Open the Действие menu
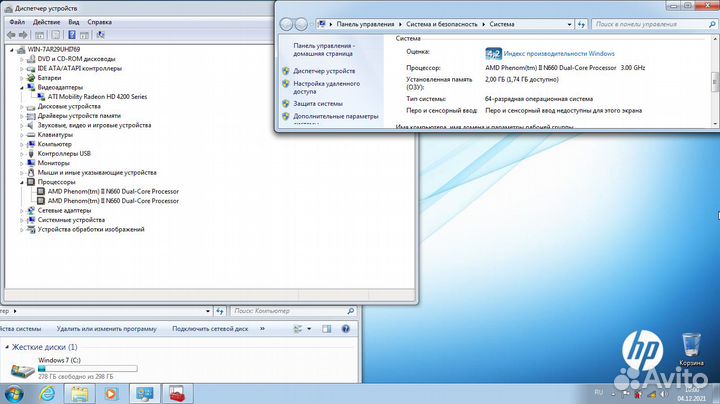Viewport: 720px width, 404px height. point(46,22)
